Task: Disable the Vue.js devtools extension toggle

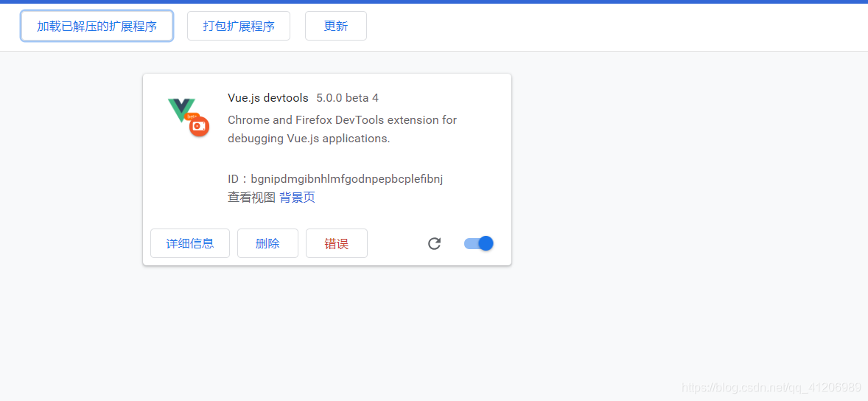Action: coord(479,243)
